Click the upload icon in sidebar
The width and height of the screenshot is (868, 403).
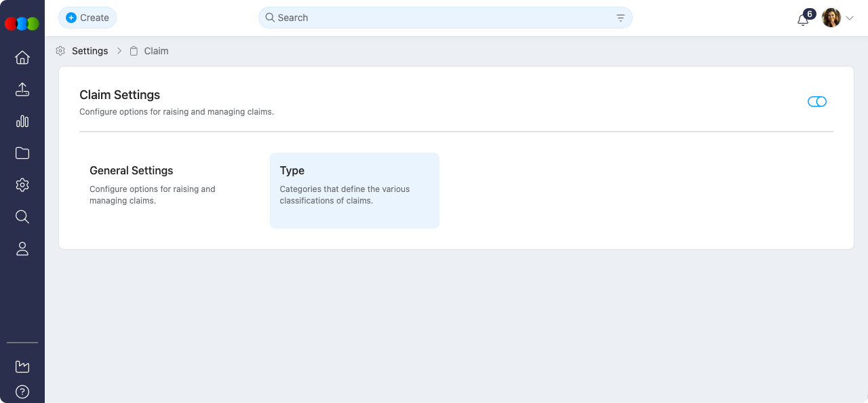coord(22,90)
